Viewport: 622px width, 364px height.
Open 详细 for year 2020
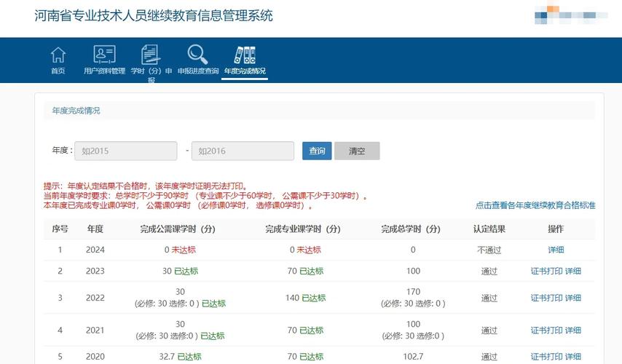click(x=573, y=357)
